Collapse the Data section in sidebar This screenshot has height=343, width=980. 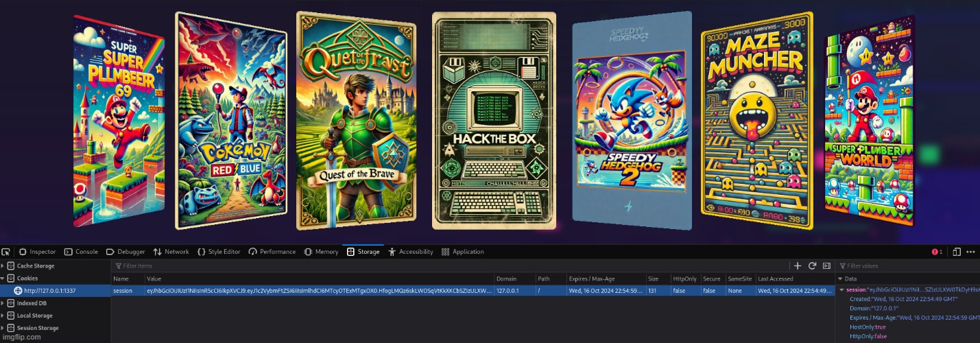[x=841, y=279]
